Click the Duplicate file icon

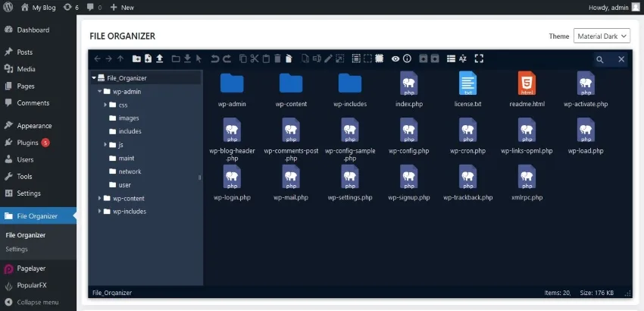pos(305,59)
